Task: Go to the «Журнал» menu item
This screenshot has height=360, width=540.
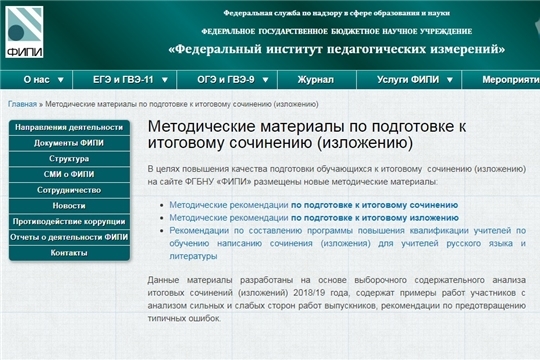Action: click(x=316, y=80)
